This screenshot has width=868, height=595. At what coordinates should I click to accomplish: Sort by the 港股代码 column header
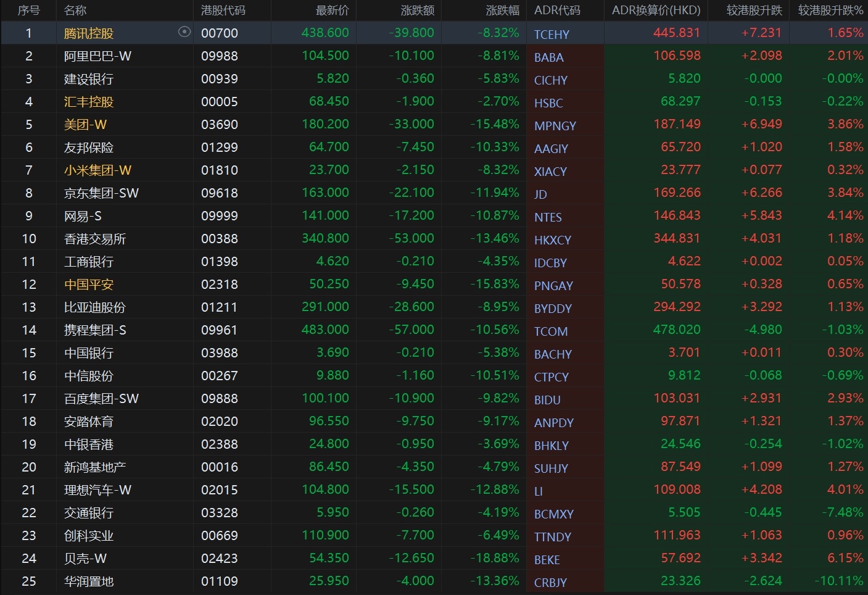coord(223,10)
